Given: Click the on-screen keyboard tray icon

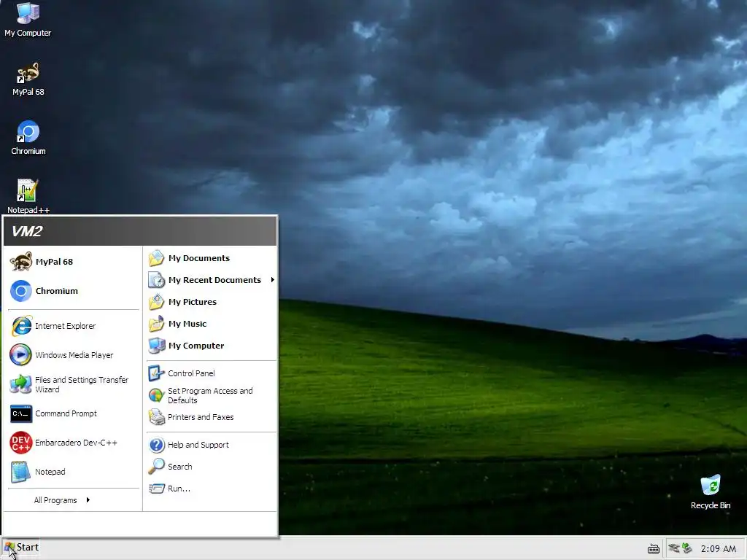Looking at the screenshot, I should (654, 548).
